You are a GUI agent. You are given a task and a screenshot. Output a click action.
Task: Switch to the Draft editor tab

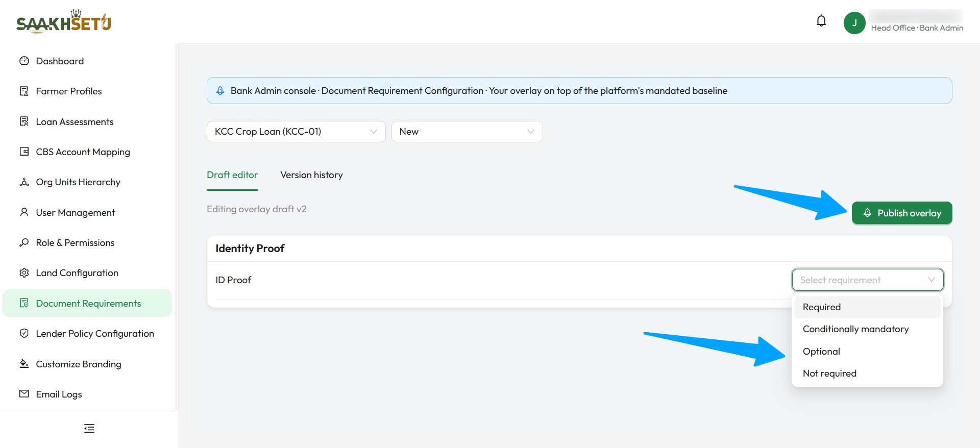pos(232,175)
